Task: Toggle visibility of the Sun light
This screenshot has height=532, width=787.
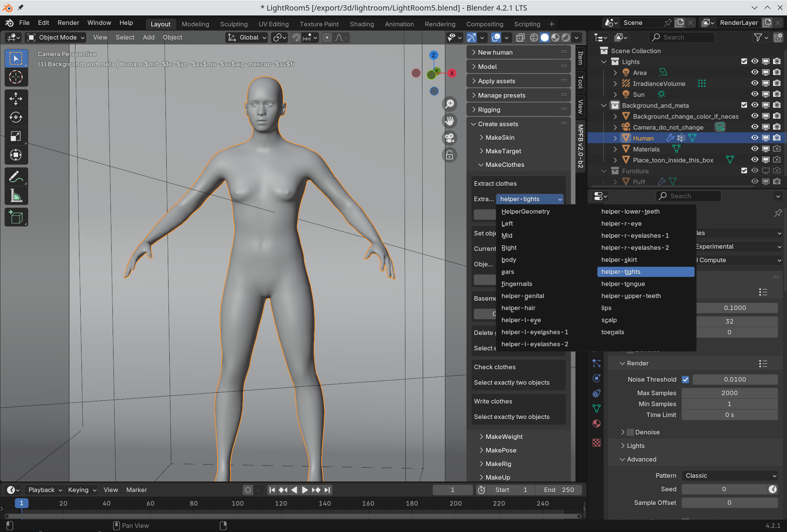Action: [x=755, y=94]
